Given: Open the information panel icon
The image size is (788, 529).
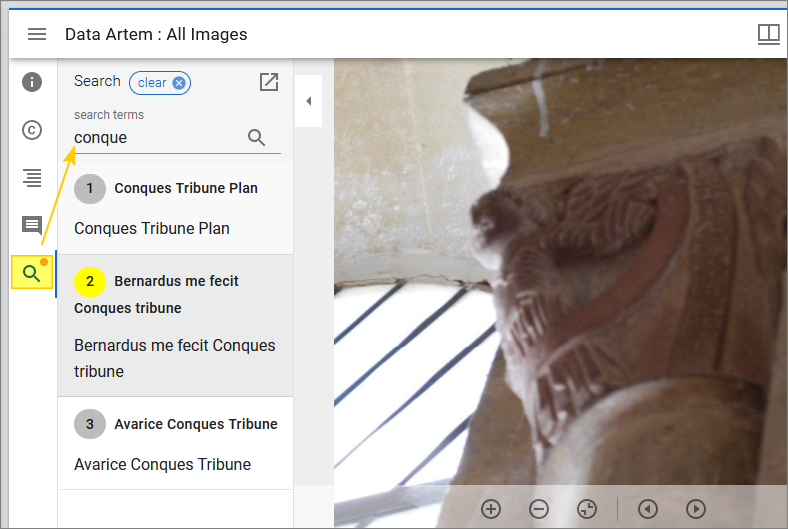Looking at the screenshot, I should pyautogui.click(x=32, y=81).
